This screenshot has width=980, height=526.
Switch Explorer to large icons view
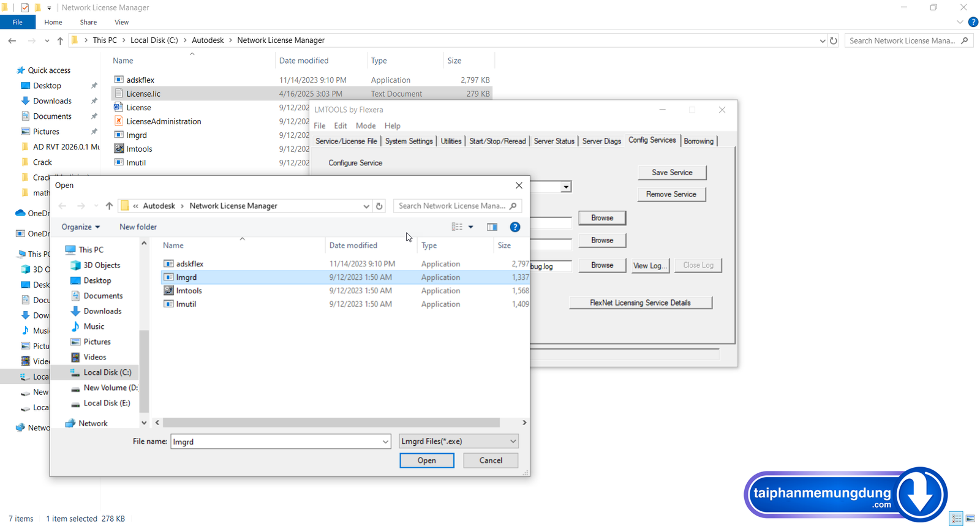coord(971,519)
